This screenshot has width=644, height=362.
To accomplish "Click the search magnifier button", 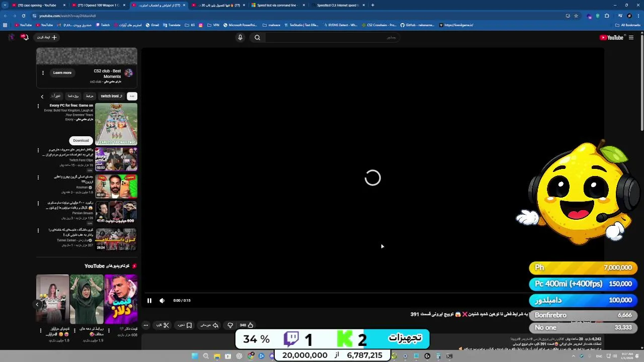I will tap(257, 37).
